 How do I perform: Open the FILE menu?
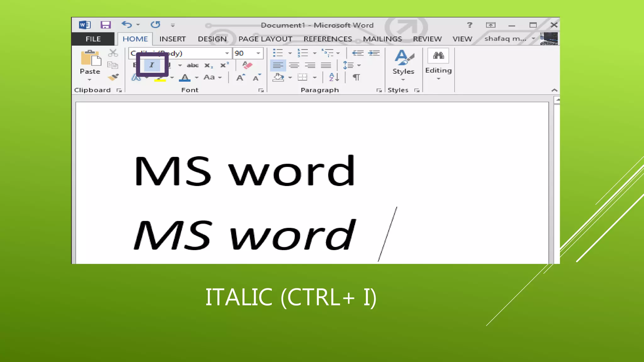point(93,39)
